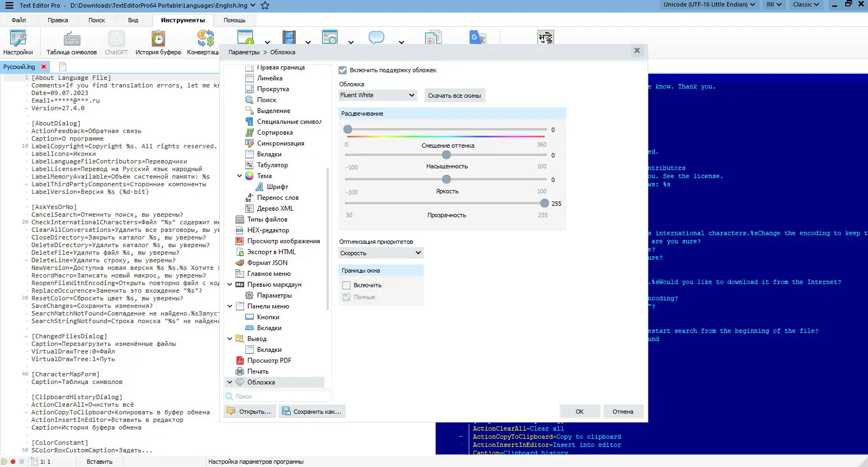
Task: Click the Скачать все скины button
Action: (454, 96)
